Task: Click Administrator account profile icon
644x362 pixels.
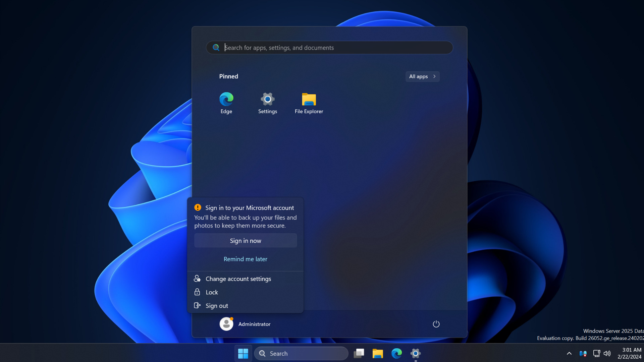Action: point(226,323)
